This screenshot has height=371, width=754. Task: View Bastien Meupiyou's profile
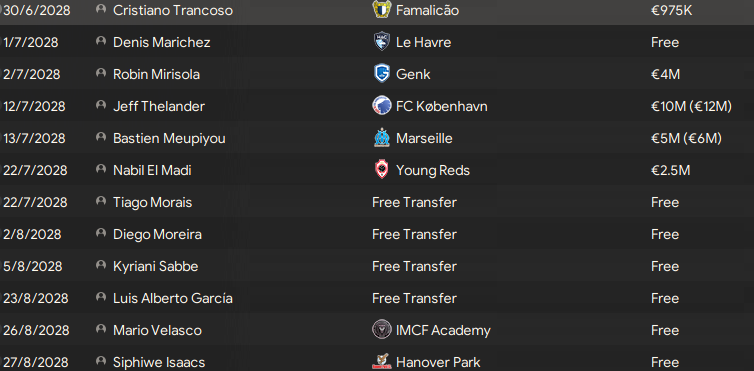pos(169,138)
